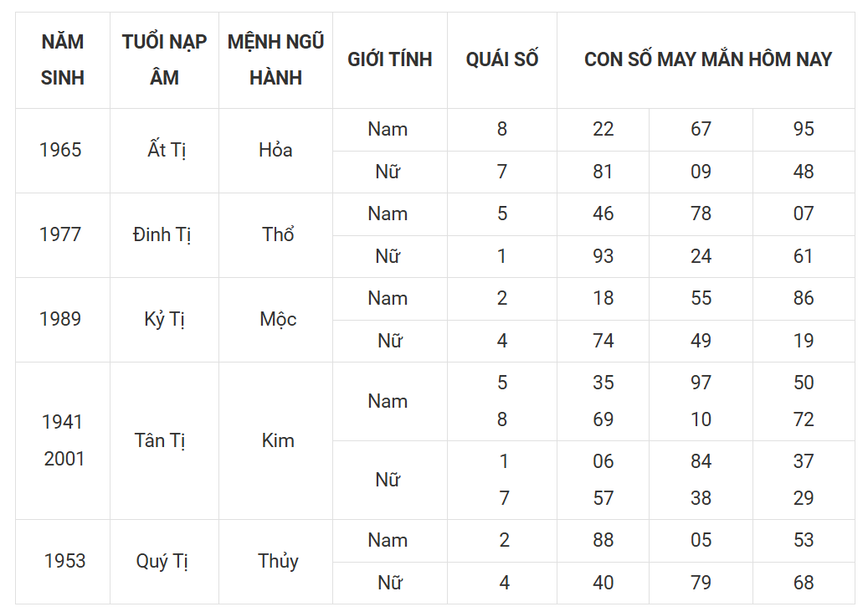Select the Kỷ Tị cell

click(164, 320)
